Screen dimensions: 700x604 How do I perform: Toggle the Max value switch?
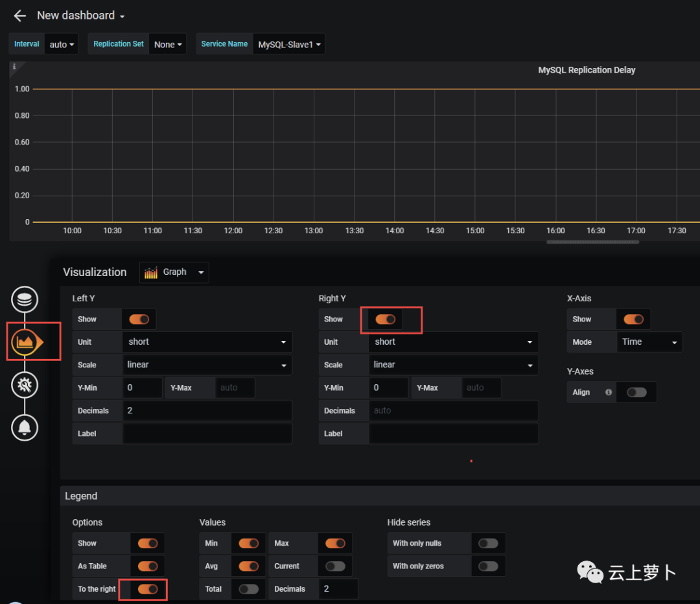[x=335, y=543]
